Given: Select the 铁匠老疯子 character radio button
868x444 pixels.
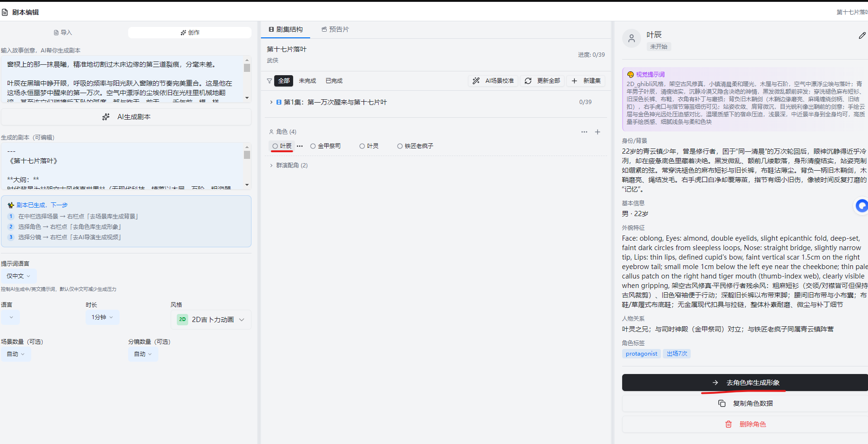Looking at the screenshot, I should click(400, 146).
